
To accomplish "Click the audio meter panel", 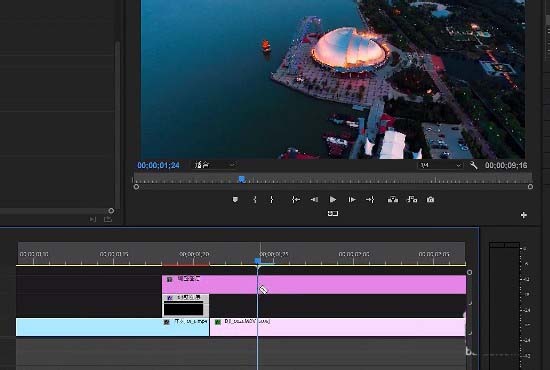I will tap(504, 305).
